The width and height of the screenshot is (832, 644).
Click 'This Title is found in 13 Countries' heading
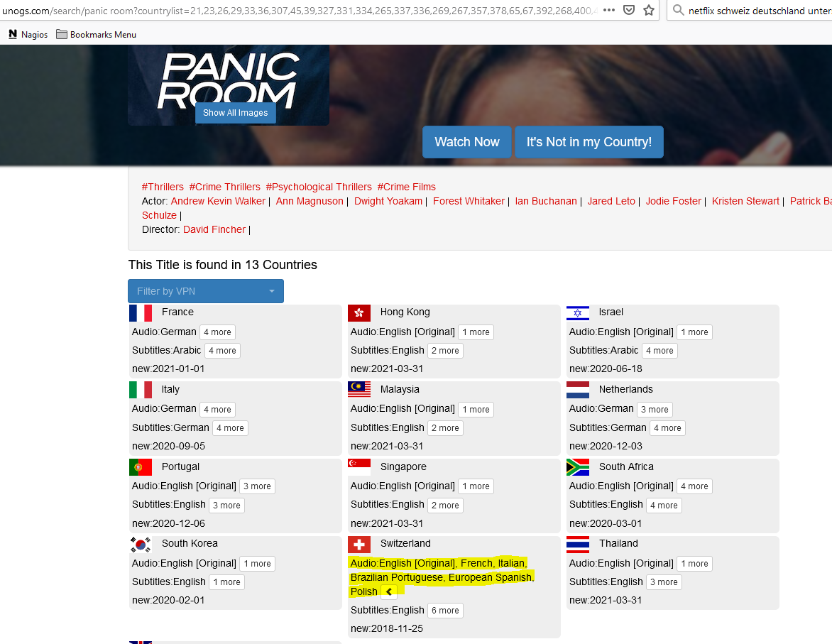pyautogui.click(x=223, y=265)
